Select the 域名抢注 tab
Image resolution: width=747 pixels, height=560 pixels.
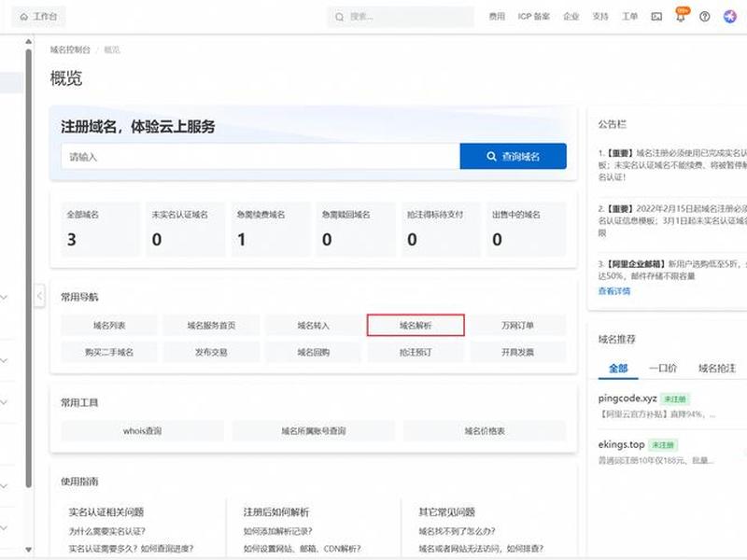coord(717,368)
